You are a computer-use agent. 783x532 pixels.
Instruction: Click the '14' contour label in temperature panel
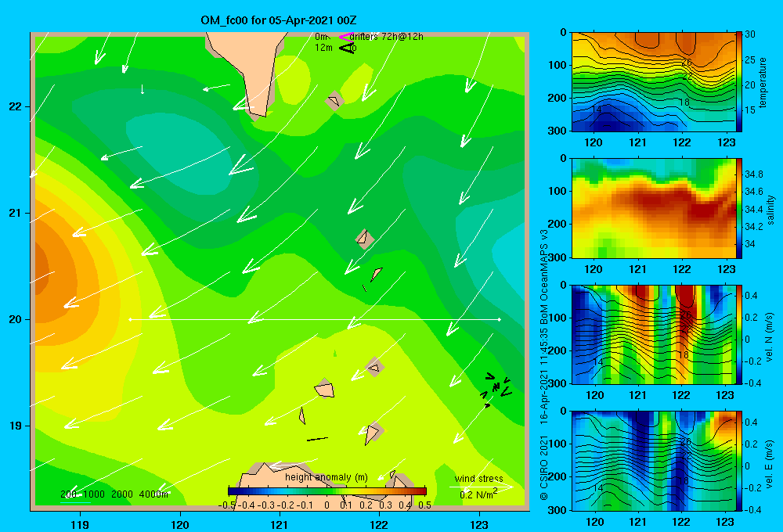point(596,109)
